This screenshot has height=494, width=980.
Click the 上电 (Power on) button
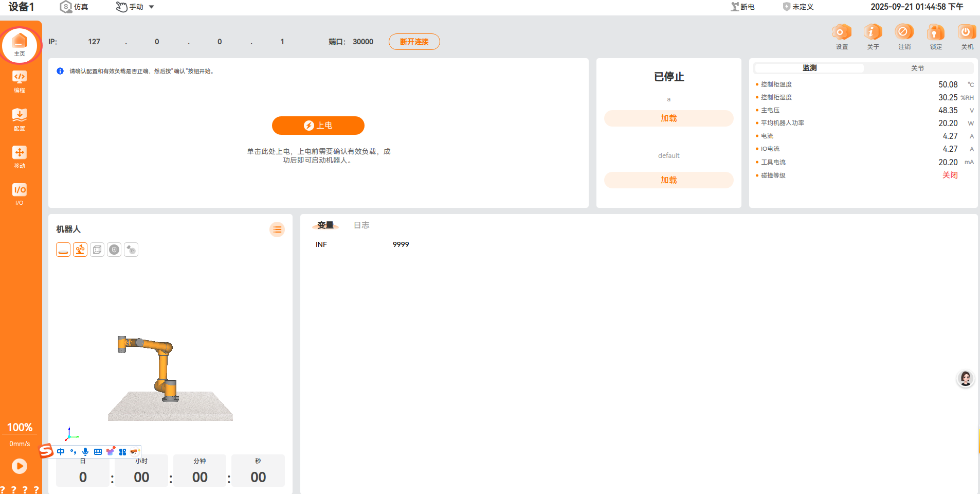pyautogui.click(x=318, y=126)
